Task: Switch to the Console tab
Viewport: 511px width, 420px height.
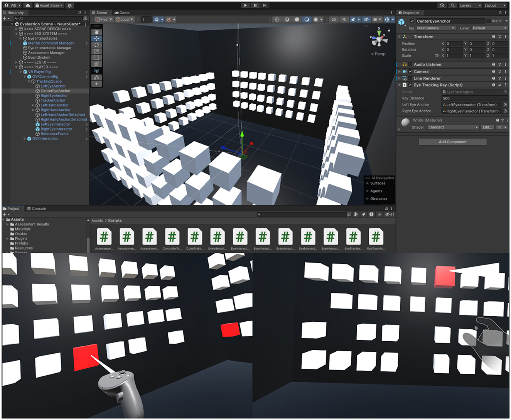Action: coord(36,209)
